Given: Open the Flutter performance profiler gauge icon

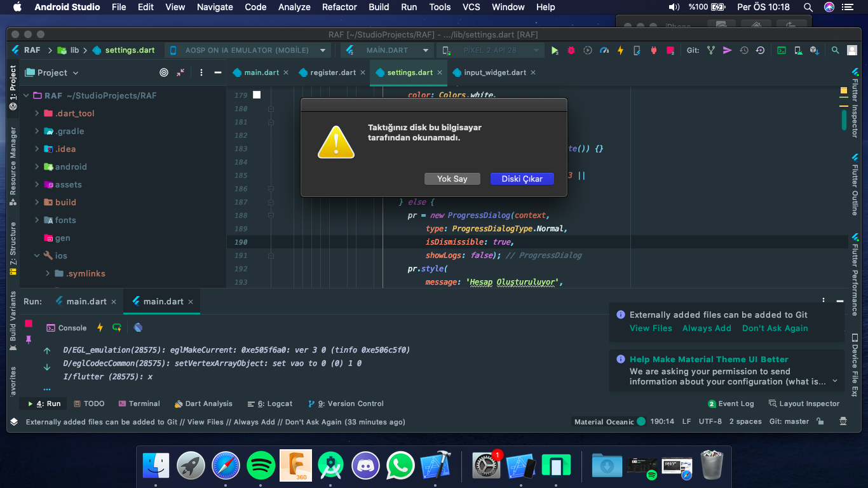Looking at the screenshot, I should 604,50.
